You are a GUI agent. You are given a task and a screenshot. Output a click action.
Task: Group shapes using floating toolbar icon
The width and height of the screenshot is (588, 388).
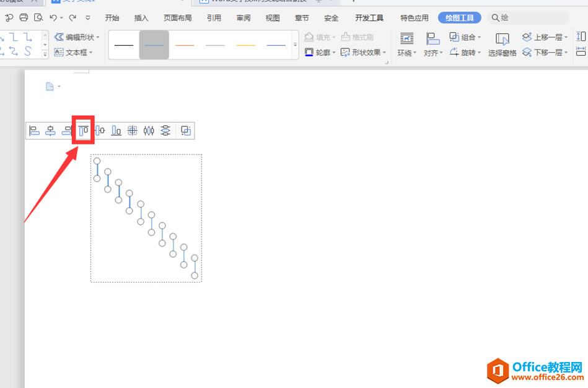pos(186,131)
